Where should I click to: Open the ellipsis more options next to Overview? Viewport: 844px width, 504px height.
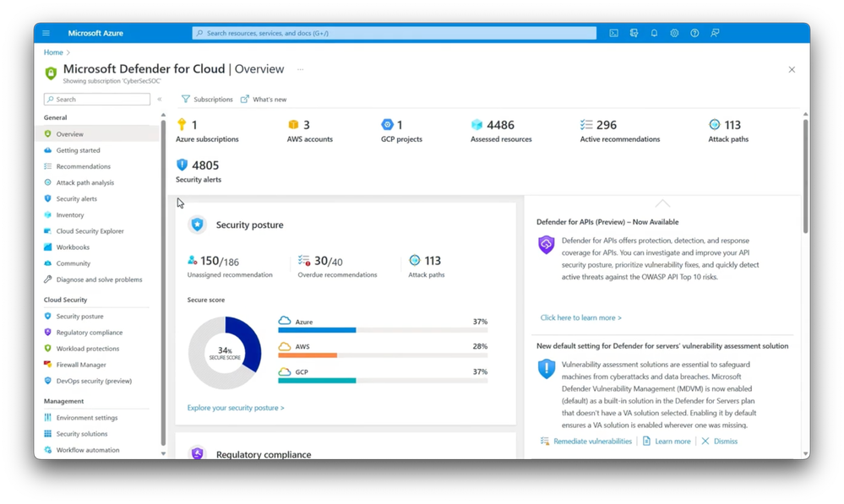point(301,69)
